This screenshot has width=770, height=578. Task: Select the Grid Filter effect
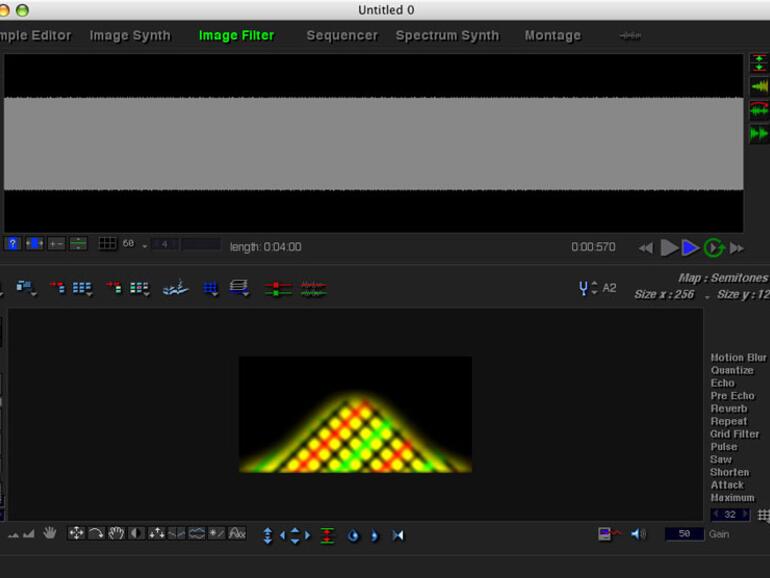[734, 434]
